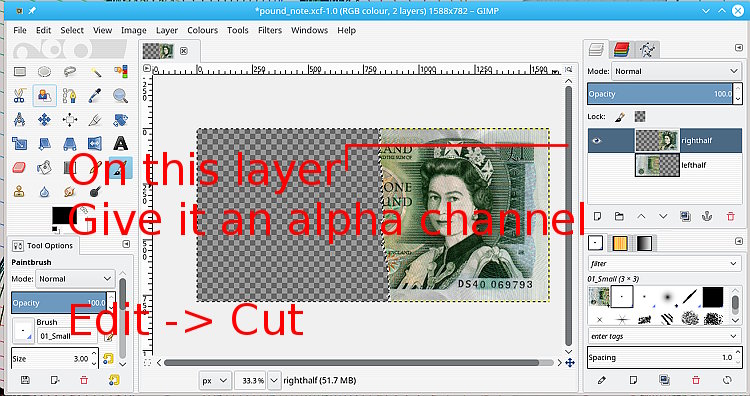Select the Zoom magnifier tool

click(120, 96)
